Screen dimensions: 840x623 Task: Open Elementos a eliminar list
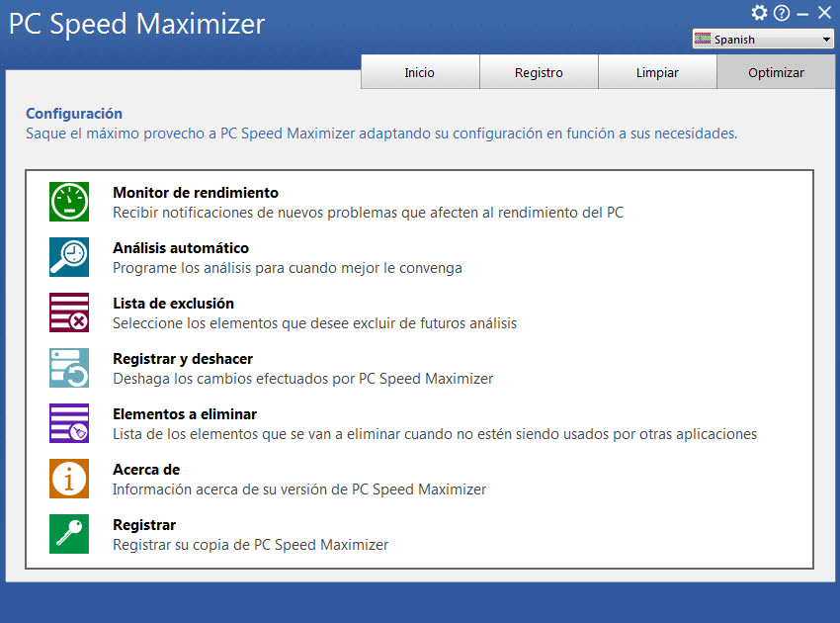click(x=185, y=414)
